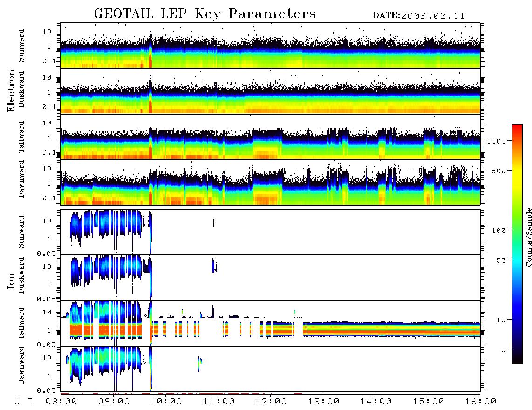Image resolution: width=532 pixels, height=410 pixels.
Task: Select the "DATE:2003.02.11" label
Action: (419, 16)
